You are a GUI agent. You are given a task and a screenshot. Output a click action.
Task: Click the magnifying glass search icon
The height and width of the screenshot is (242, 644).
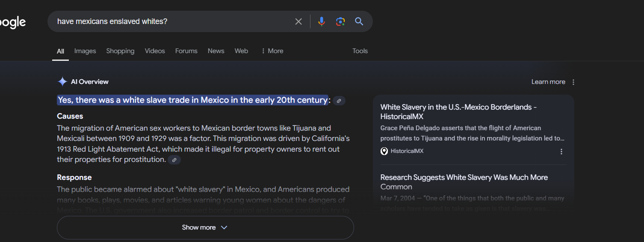(359, 21)
